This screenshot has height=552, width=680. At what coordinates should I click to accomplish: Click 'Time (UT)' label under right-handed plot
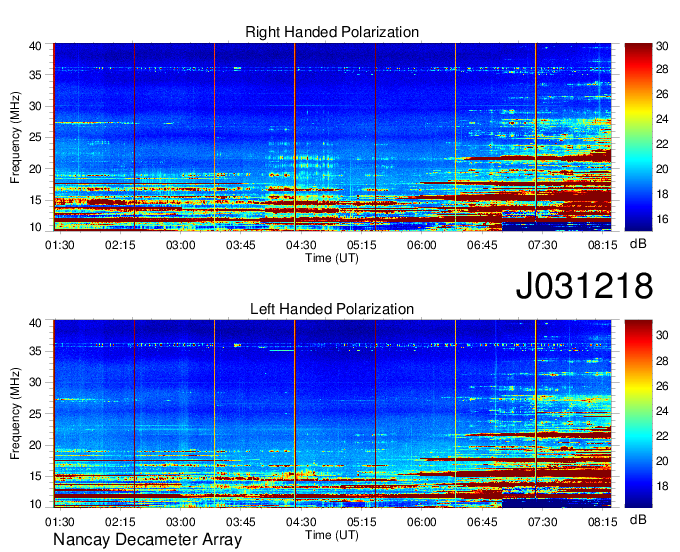tap(332, 258)
